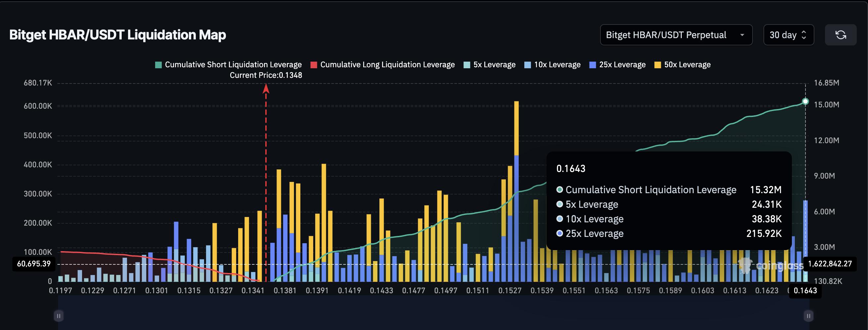Click the left zoom range slider handle
The width and height of the screenshot is (868, 330).
coord(59,316)
